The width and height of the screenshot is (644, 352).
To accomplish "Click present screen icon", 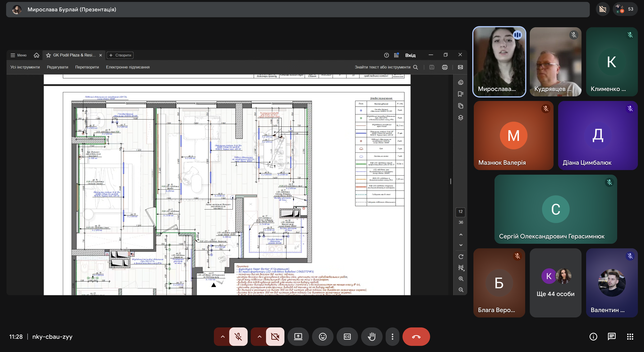I will (x=298, y=336).
